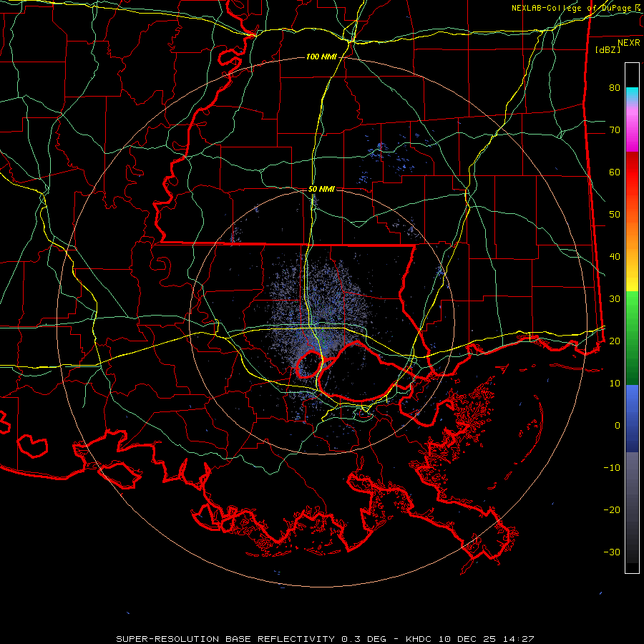Click the red segment of the color bar

tap(632, 172)
